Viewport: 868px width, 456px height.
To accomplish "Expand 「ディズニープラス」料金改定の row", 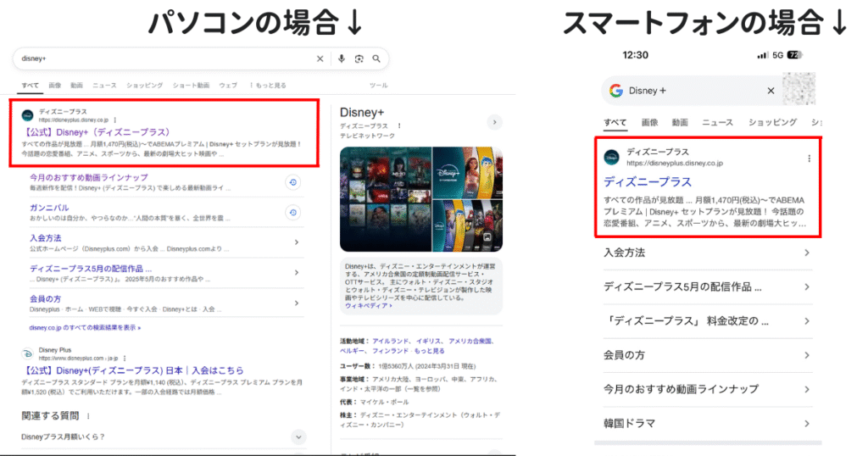I will point(708,321).
